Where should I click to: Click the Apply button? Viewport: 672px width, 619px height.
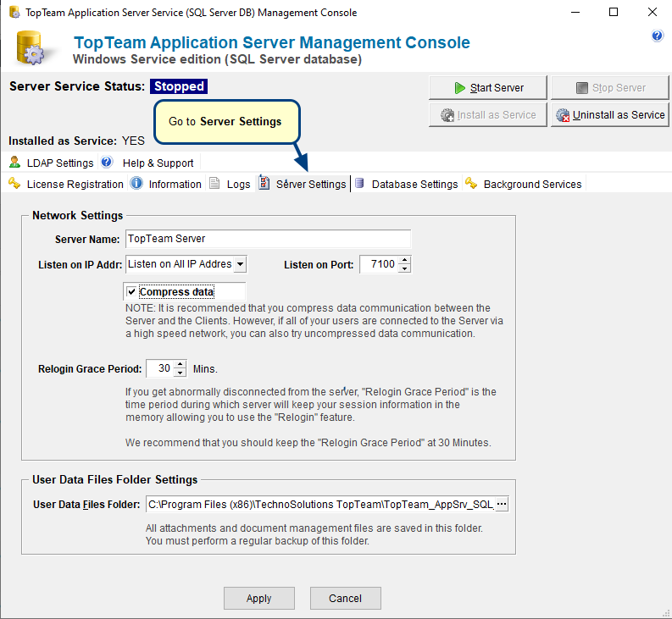pos(258,598)
